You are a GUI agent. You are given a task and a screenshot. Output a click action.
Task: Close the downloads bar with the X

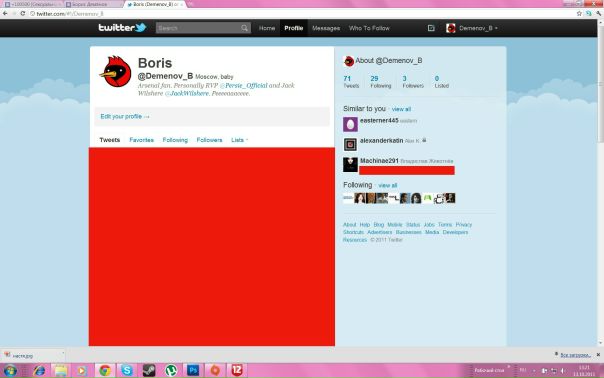[598, 354]
